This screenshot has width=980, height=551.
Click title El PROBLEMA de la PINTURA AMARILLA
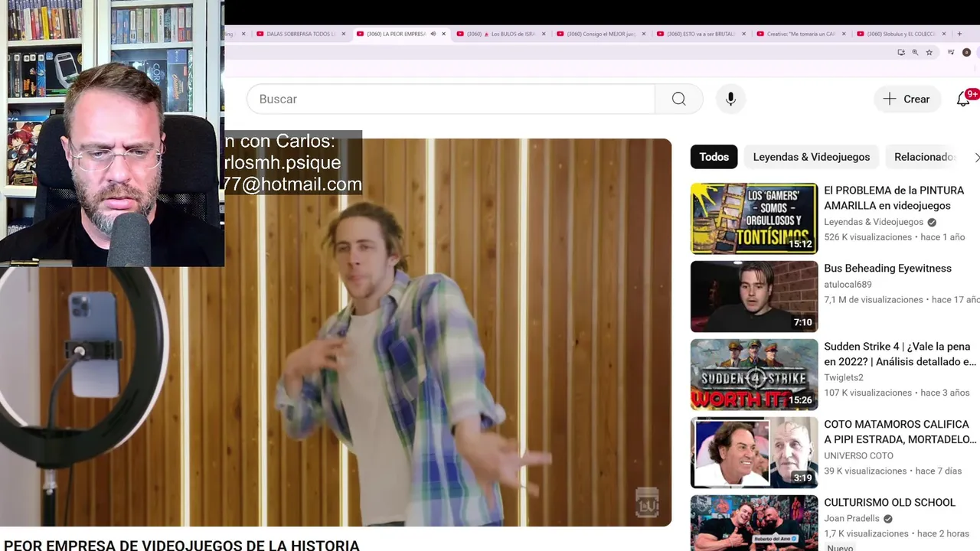(x=893, y=197)
